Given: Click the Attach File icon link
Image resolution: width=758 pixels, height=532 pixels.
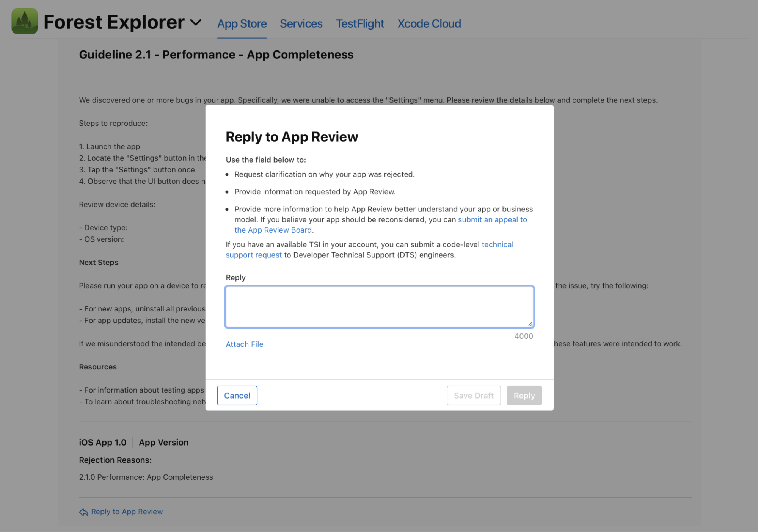Looking at the screenshot, I should pyautogui.click(x=244, y=344).
